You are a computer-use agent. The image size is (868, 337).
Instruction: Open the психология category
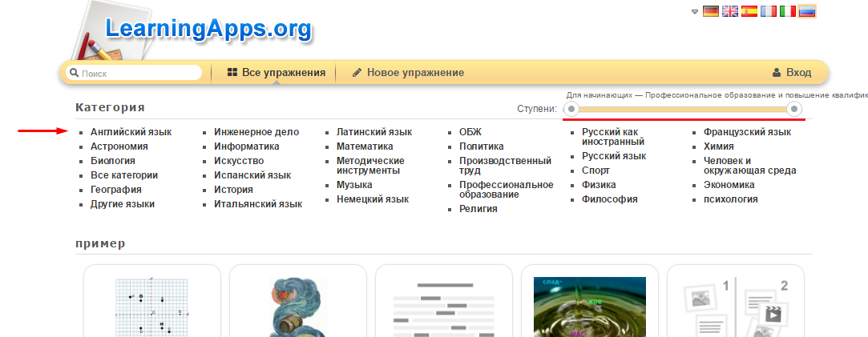731,199
